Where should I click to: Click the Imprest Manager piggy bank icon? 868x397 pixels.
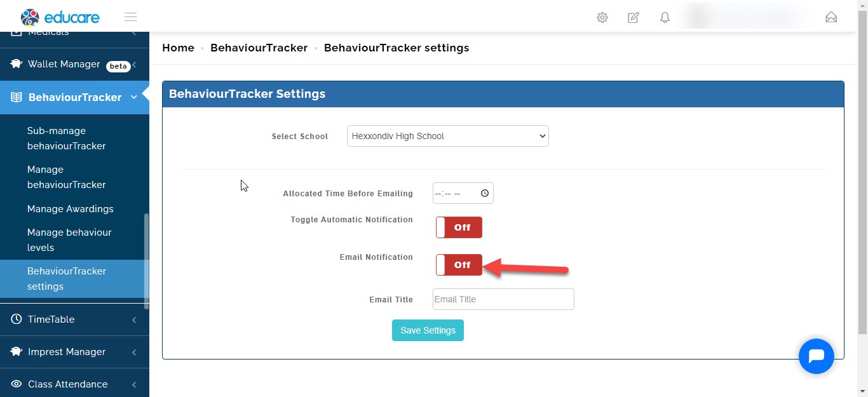point(17,352)
